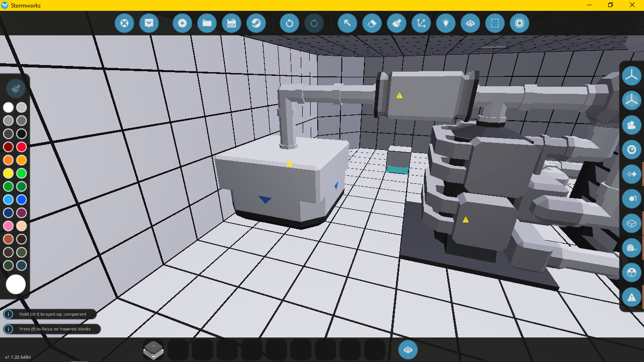This screenshot has height=362, width=644.
Task: Click the greyed-out redo icon
Action: tap(314, 23)
